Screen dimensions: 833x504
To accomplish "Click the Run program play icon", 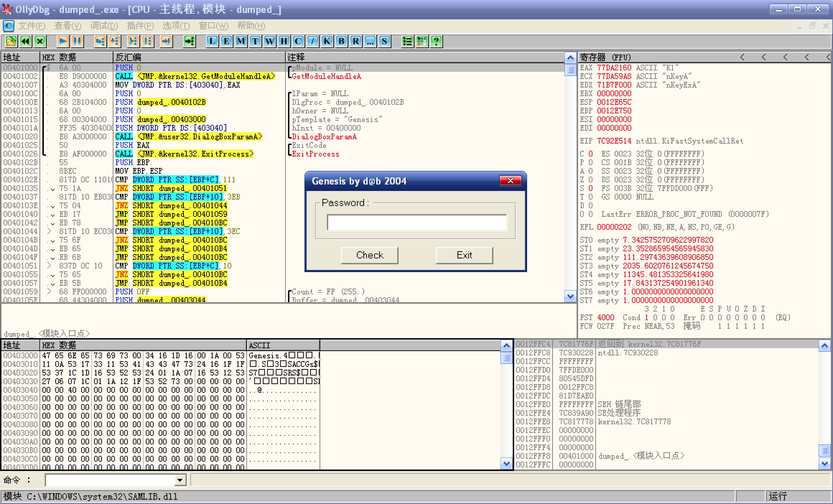I will pyautogui.click(x=63, y=41).
